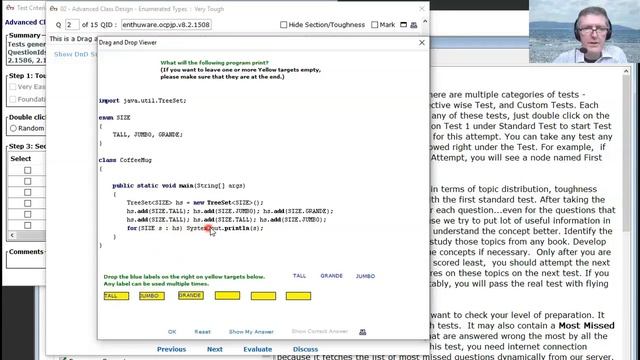The width and height of the screenshot is (640, 360).
Task: Click 'What will the following program print?' text
Action: (x=215, y=63)
